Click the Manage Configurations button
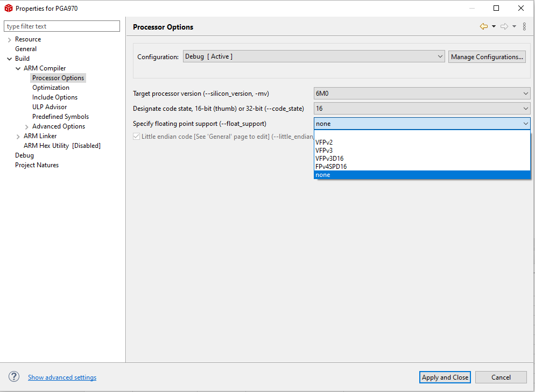Image resolution: width=535 pixels, height=392 pixels. 487,57
